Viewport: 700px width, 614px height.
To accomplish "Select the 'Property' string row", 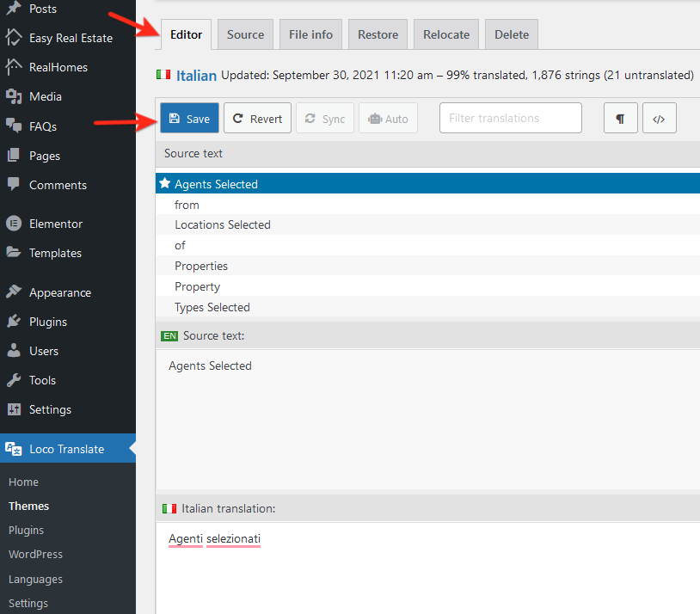I will pyautogui.click(x=427, y=286).
